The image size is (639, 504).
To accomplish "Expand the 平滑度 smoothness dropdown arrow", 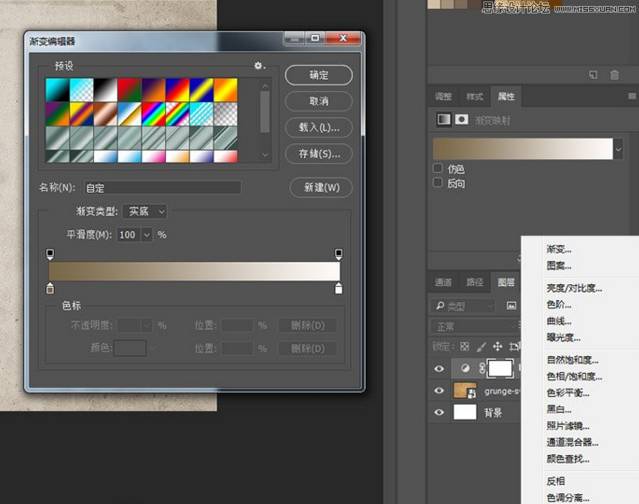I will point(147,234).
